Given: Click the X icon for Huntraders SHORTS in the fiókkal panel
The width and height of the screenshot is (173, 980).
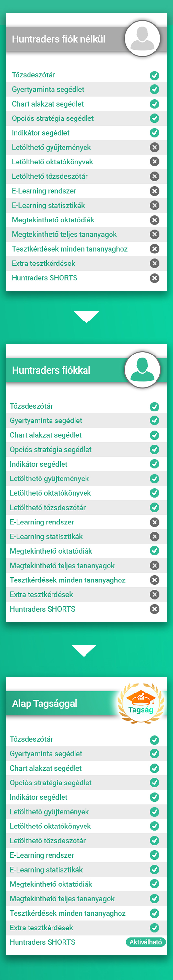Looking at the screenshot, I should 154,609.
